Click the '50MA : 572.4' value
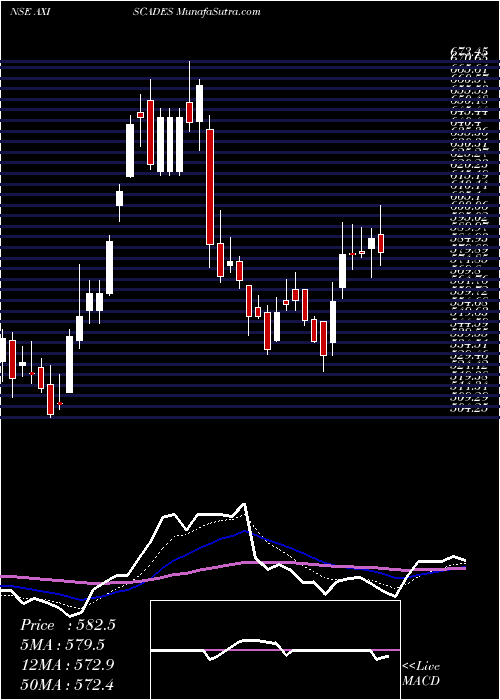 pos(68,685)
